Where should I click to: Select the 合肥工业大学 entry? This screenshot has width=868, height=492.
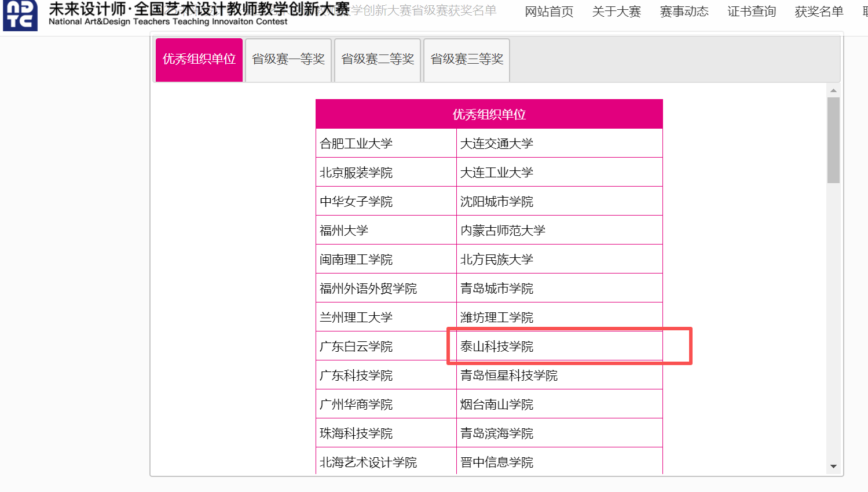(x=356, y=144)
